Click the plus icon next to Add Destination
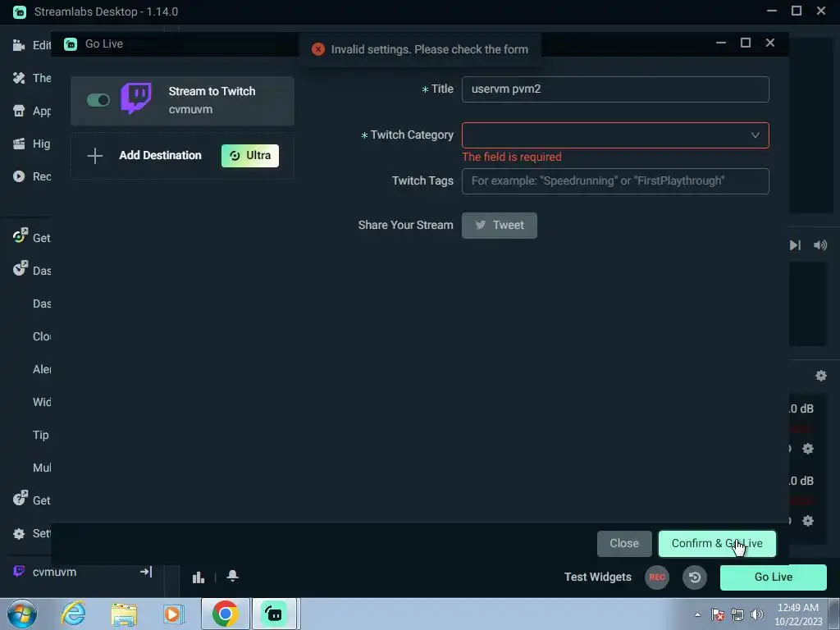Viewport: 840px width, 630px height. point(95,156)
